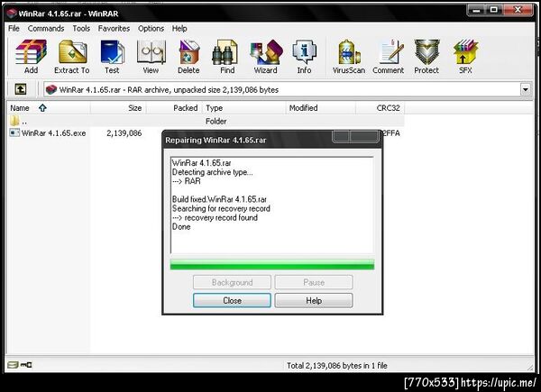Maximize the WinRAR window
Image resolution: width=541 pixels, height=392 pixels.
coord(494,10)
